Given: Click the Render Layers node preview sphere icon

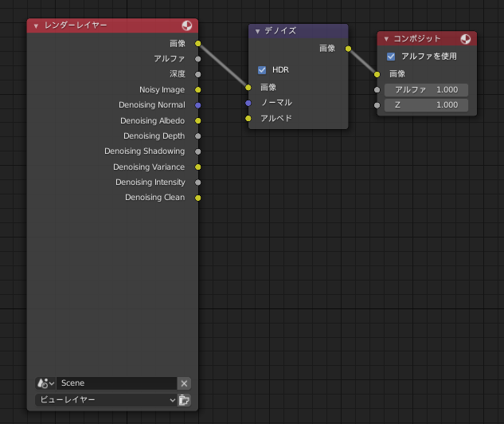Looking at the screenshot, I should (x=187, y=26).
